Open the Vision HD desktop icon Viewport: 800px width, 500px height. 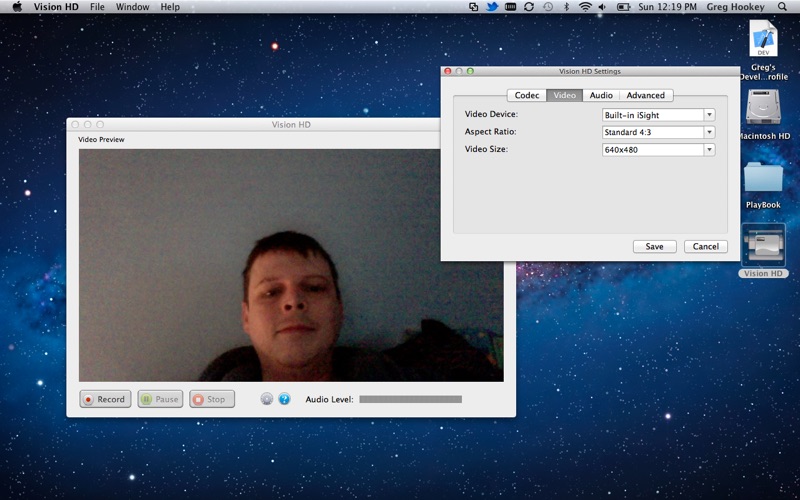pyautogui.click(x=763, y=249)
